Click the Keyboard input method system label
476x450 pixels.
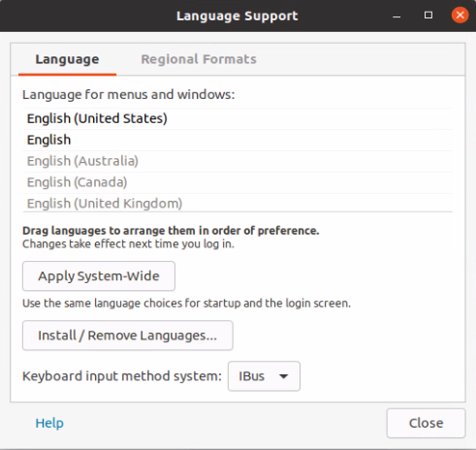pos(122,376)
